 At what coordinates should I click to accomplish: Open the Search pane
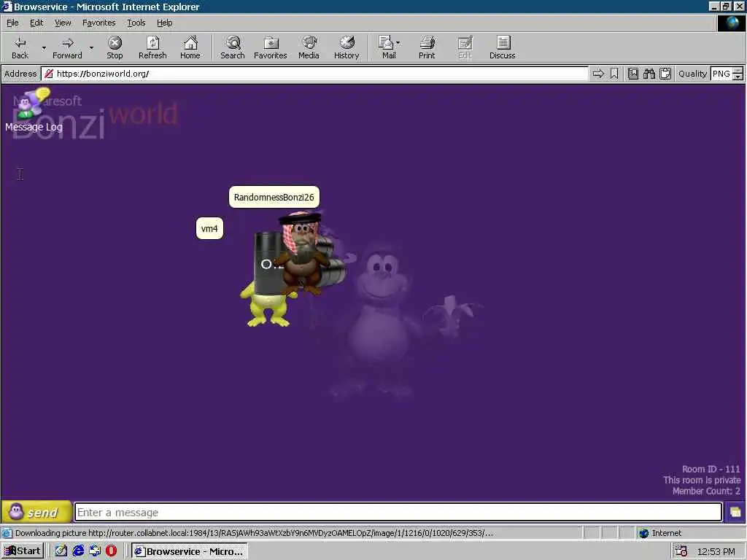coord(233,47)
